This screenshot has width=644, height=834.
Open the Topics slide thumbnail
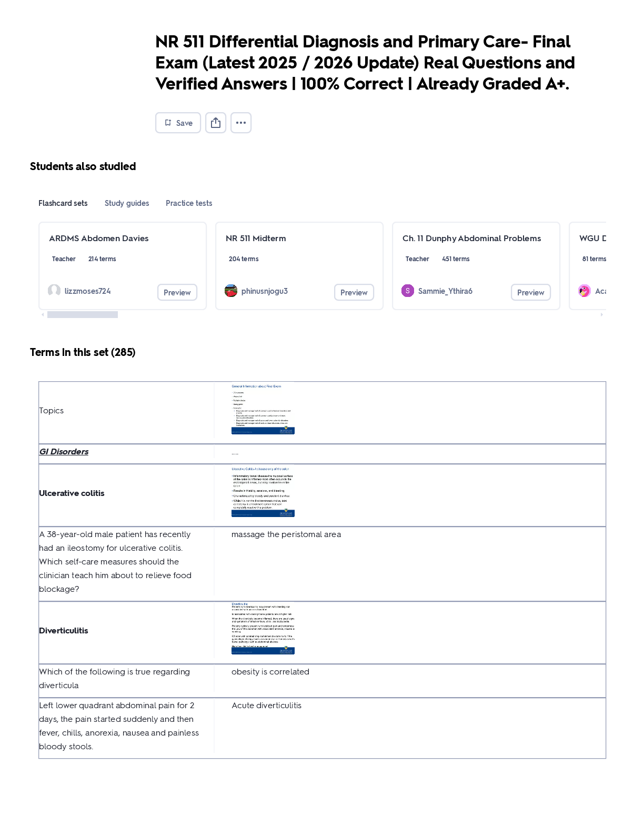(263, 409)
